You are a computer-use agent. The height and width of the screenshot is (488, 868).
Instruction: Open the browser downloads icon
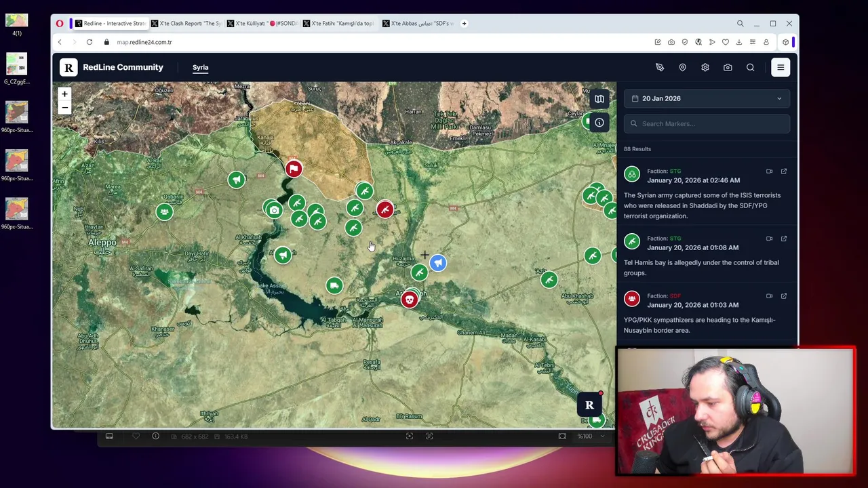tap(739, 42)
